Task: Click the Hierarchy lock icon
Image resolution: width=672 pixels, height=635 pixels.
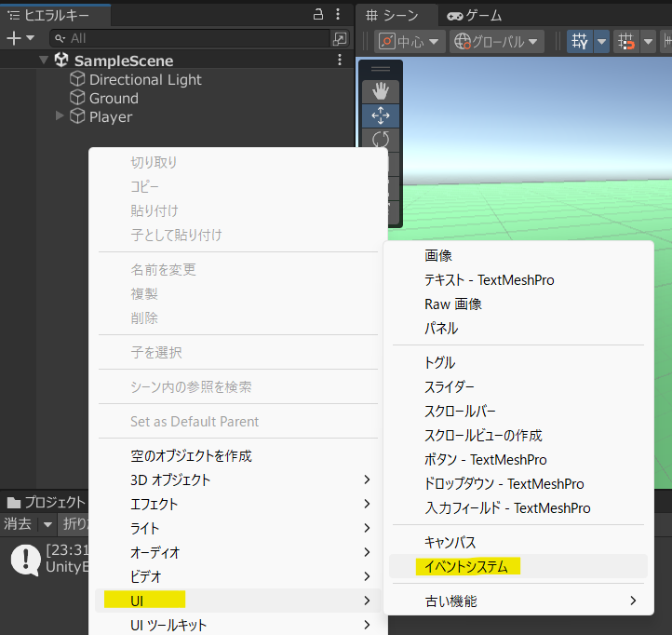Action: point(318,14)
